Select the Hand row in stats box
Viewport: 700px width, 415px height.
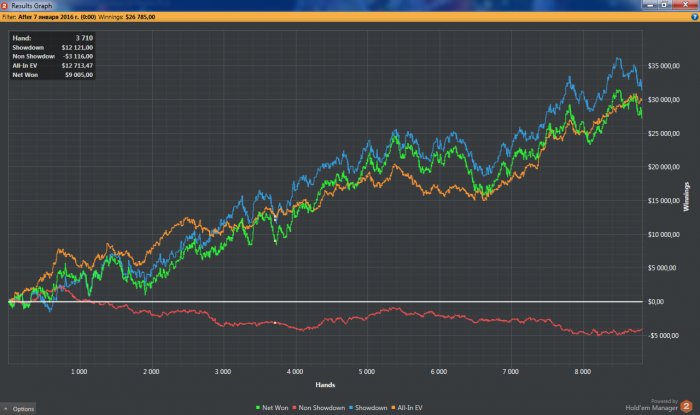pos(52,37)
